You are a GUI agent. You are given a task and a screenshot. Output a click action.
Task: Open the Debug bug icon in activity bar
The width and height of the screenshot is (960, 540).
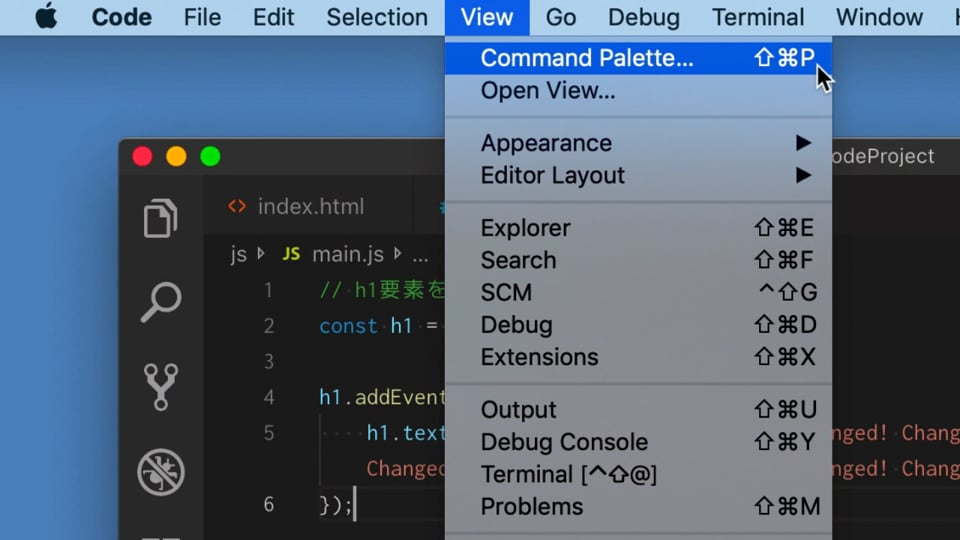[x=161, y=472]
